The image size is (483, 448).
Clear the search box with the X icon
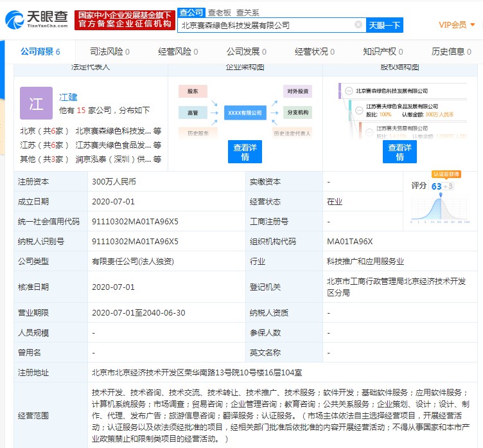(358, 24)
